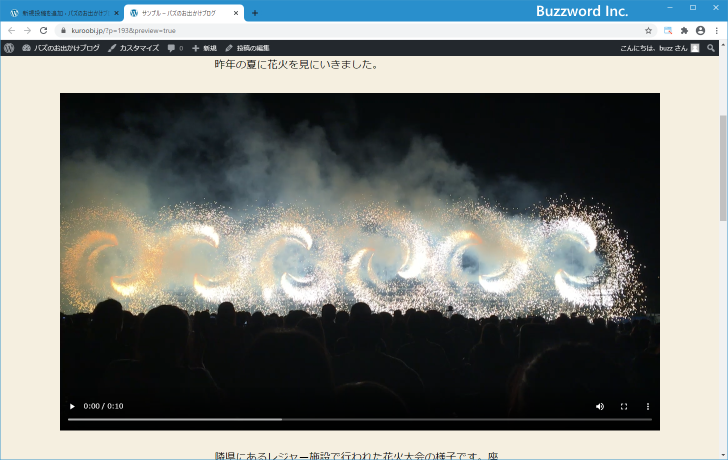The height and width of the screenshot is (460, 728).
Task: Go back using the browser back arrow
Action: (11, 31)
